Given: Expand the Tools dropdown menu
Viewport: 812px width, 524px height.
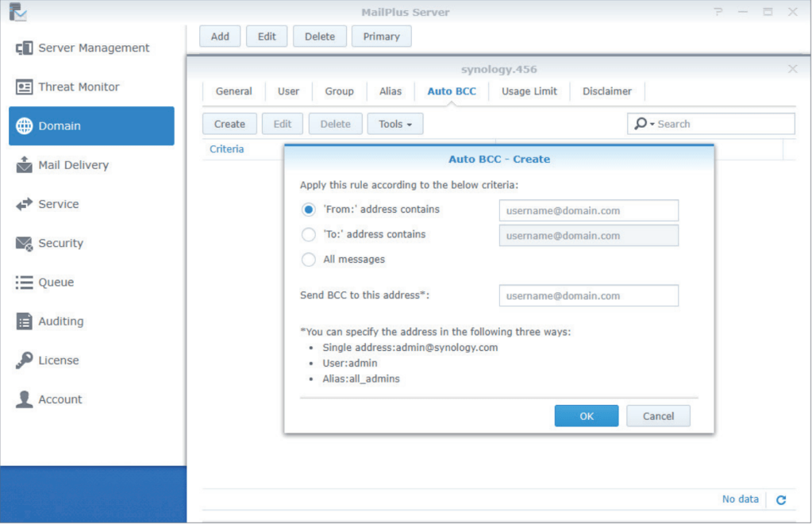Looking at the screenshot, I should (x=395, y=124).
